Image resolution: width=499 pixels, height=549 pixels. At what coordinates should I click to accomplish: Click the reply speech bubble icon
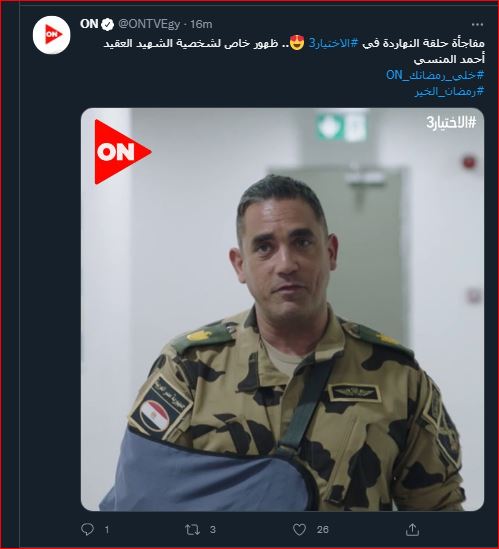click(87, 529)
